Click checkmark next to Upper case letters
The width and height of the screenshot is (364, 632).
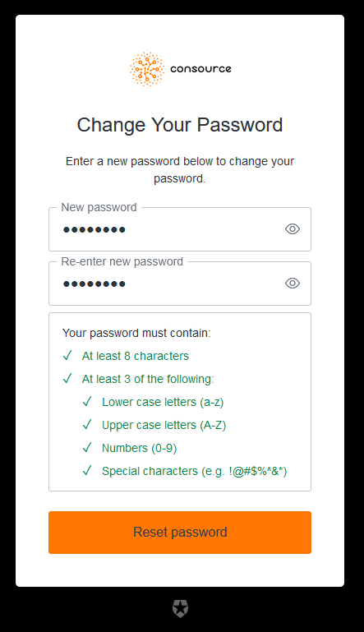87,424
